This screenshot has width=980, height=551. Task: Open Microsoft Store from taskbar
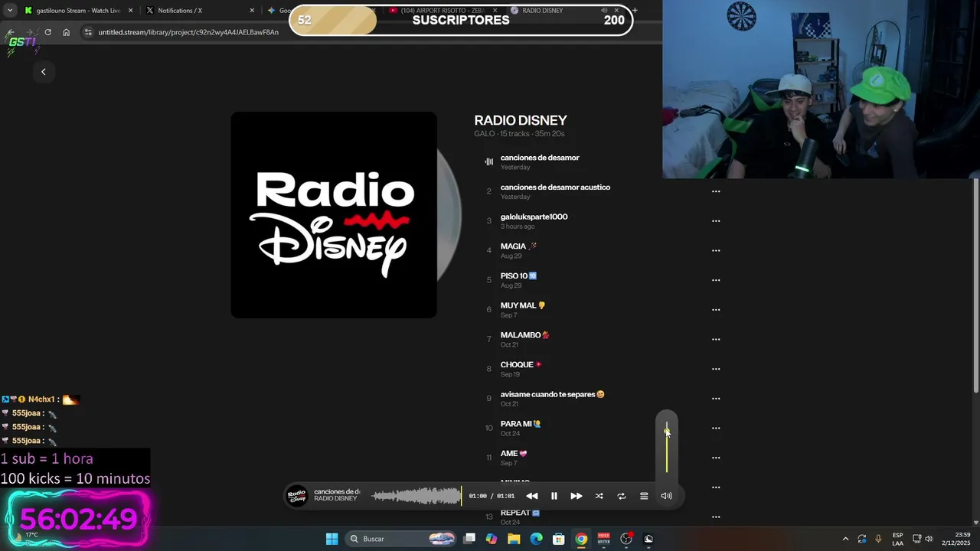(559, 539)
